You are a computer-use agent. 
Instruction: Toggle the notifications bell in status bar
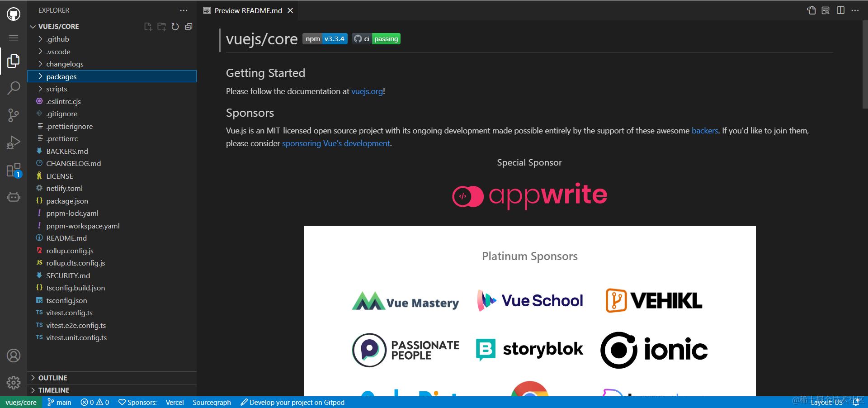pyautogui.click(x=857, y=402)
